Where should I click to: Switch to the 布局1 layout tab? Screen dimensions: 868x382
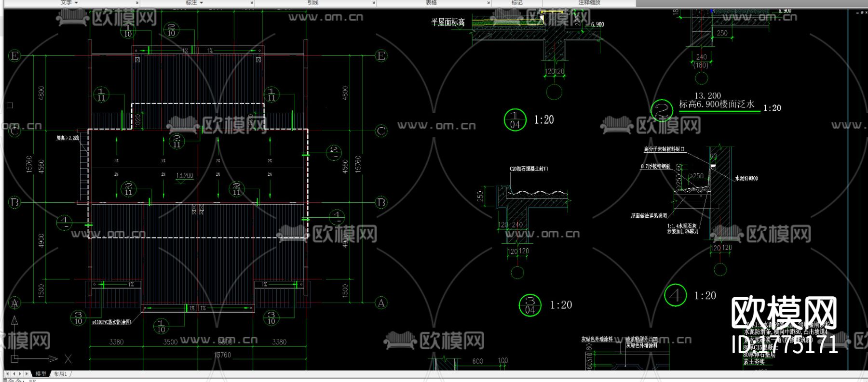[x=60, y=374]
